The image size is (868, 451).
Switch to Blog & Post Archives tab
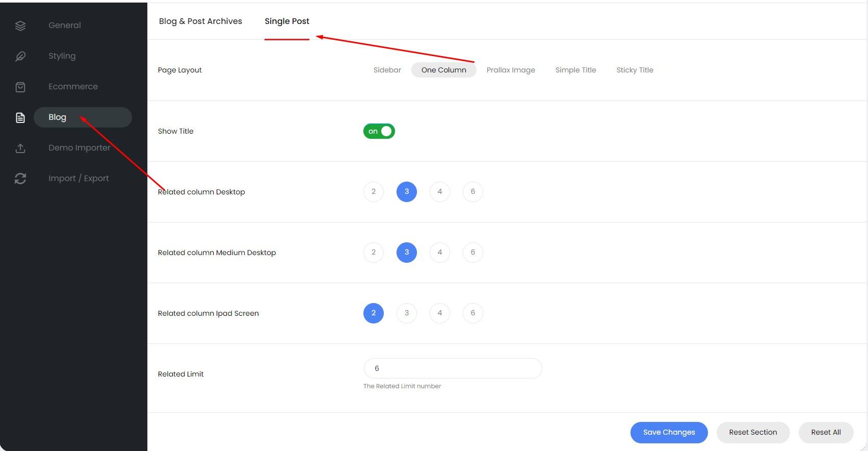pos(200,21)
